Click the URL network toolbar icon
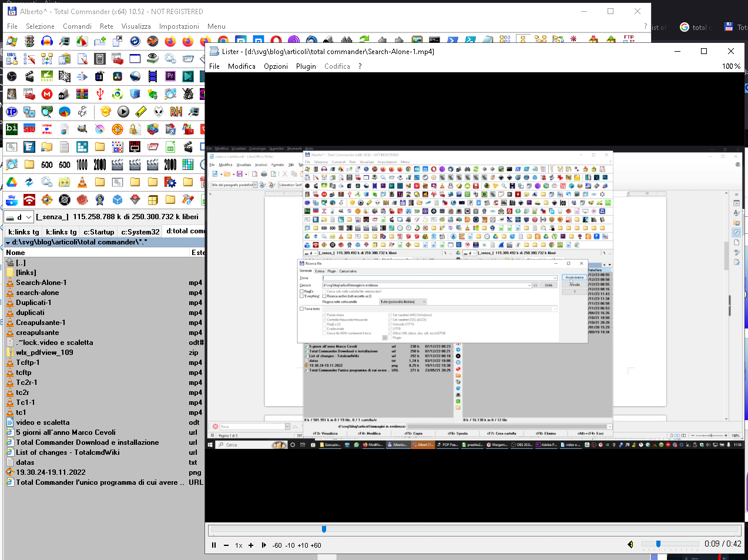 pyautogui.click(x=12, y=59)
